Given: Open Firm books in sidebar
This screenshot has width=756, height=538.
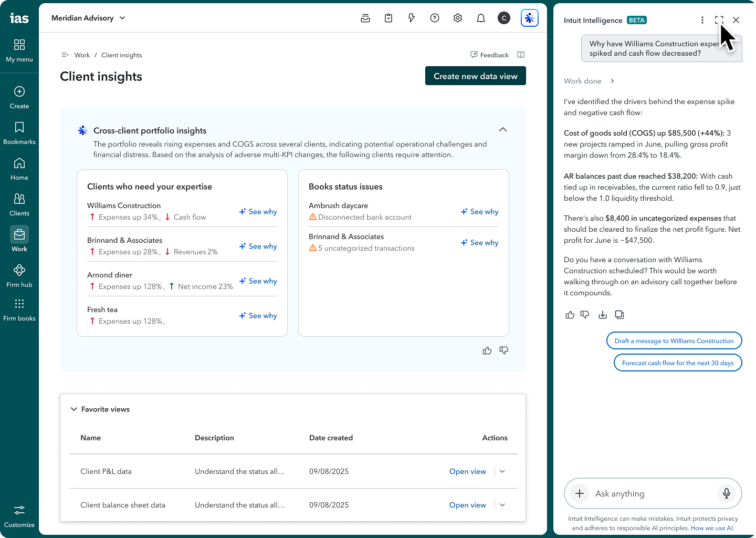Looking at the screenshot, I should (19, 310).
